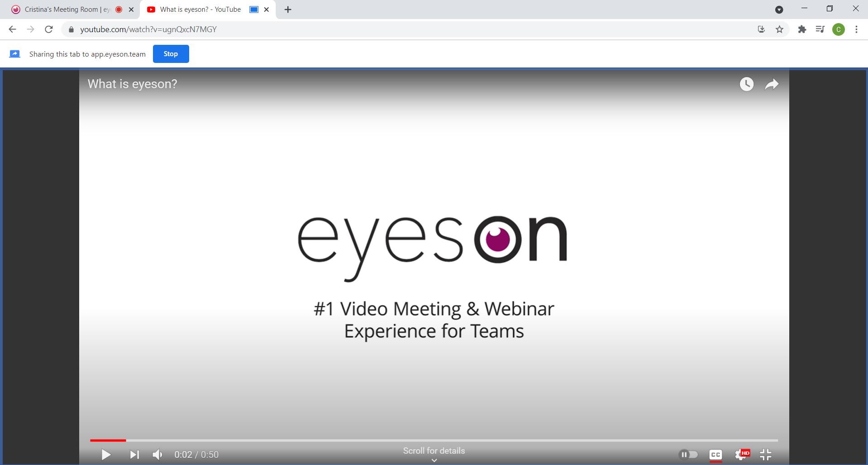Reload the current page

pos(49,29)
